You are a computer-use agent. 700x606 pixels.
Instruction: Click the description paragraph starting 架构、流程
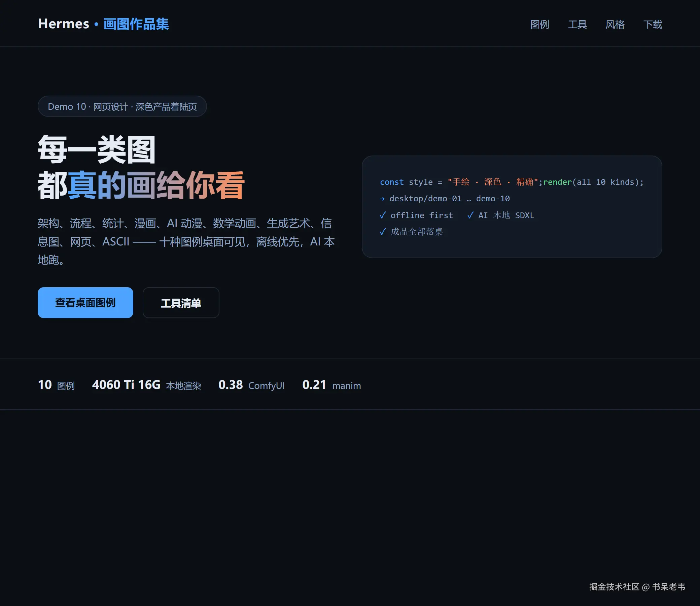186,241
